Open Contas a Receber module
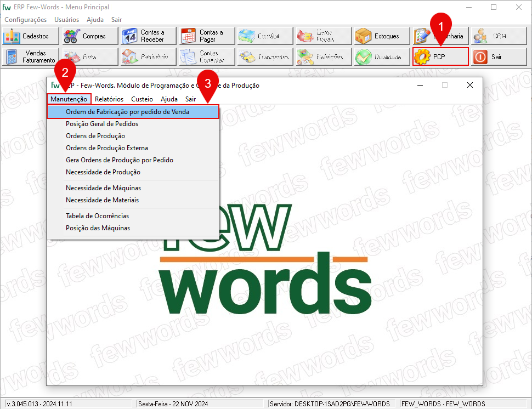The image size is (532, 409). pyautogui.click(x=149, y=36)
